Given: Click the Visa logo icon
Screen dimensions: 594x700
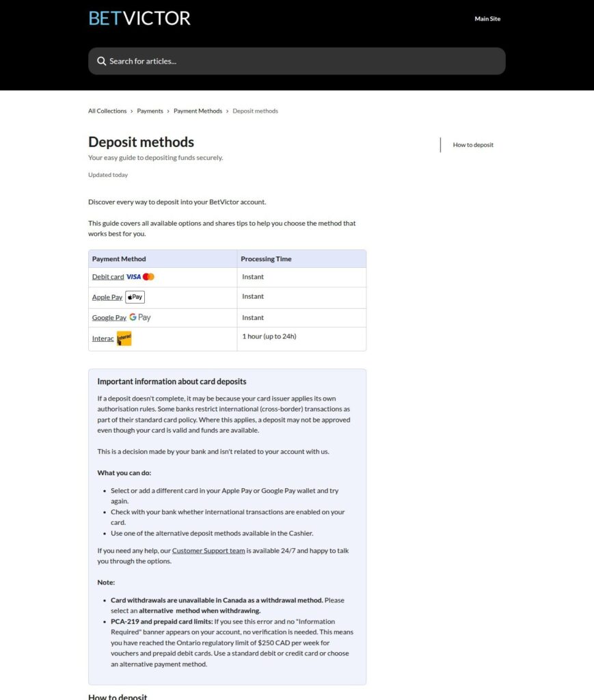Looking at the screenshot, I should (x=133, y=277).
